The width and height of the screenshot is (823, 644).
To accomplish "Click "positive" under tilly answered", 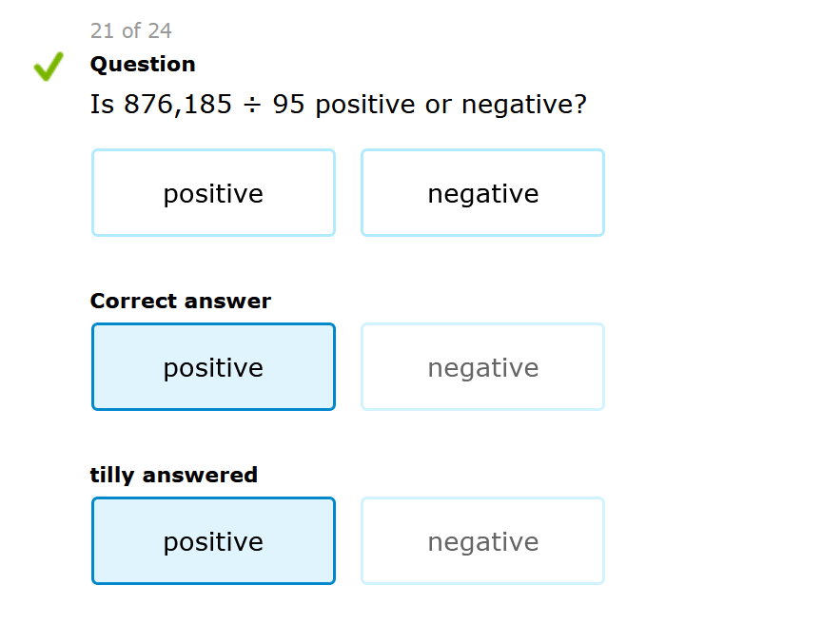I will [x=213, y=541].
